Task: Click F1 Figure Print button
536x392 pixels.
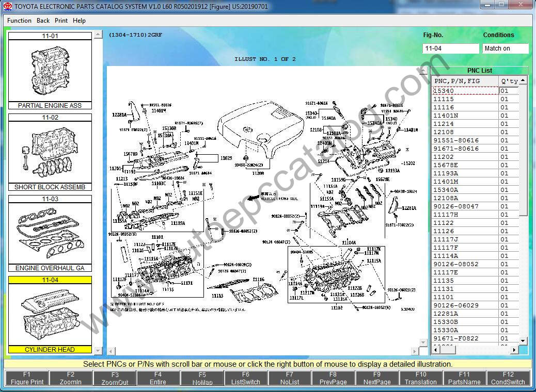Action: 27,378
